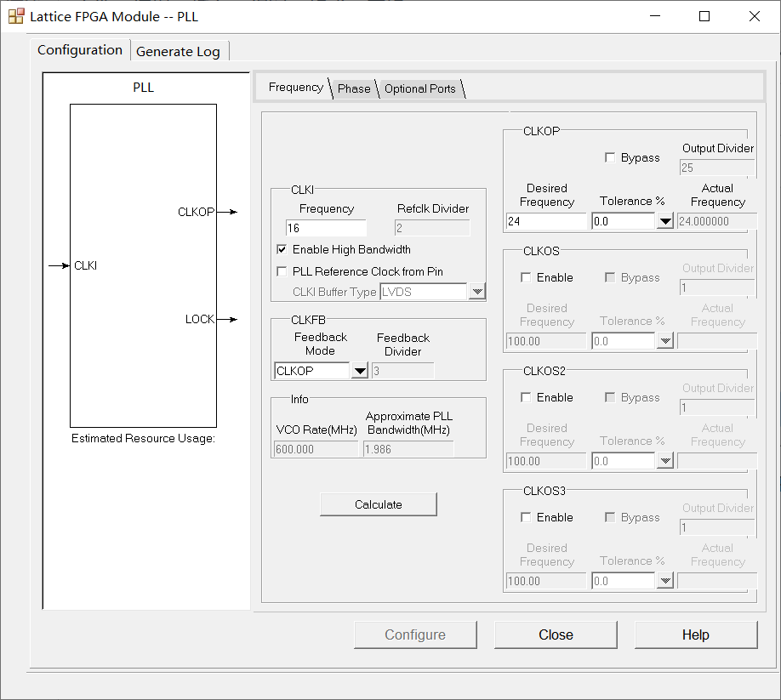The height and width of the screenshot is (700, 781).
Task: Open the CLKOS3 Tolerance % dropdown
Action: [665, 581]
